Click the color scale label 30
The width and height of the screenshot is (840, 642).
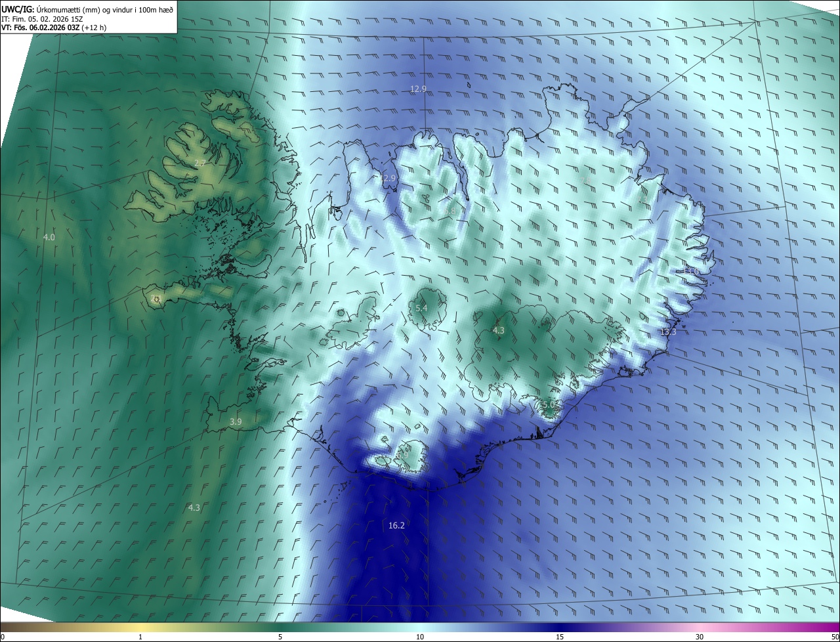[700, 637]
